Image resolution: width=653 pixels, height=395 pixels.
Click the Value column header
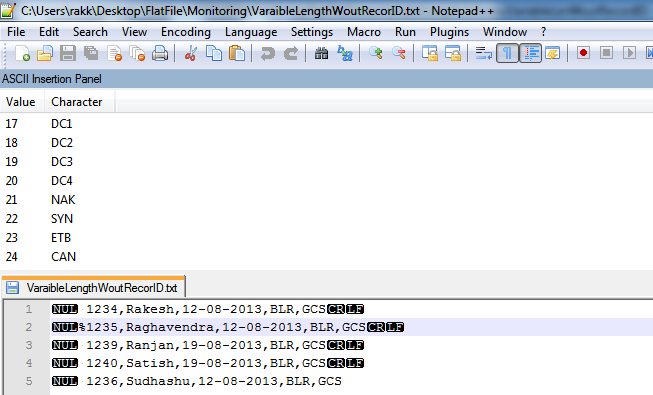pos(22,102)
